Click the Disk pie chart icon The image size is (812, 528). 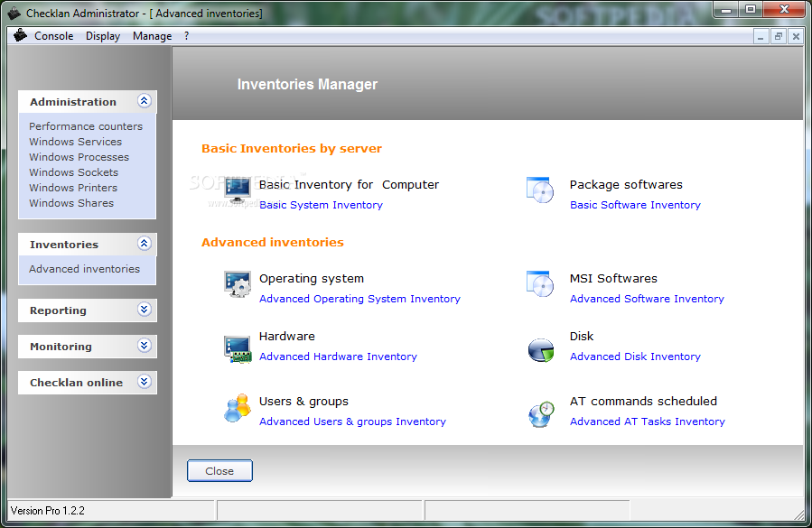541,350
